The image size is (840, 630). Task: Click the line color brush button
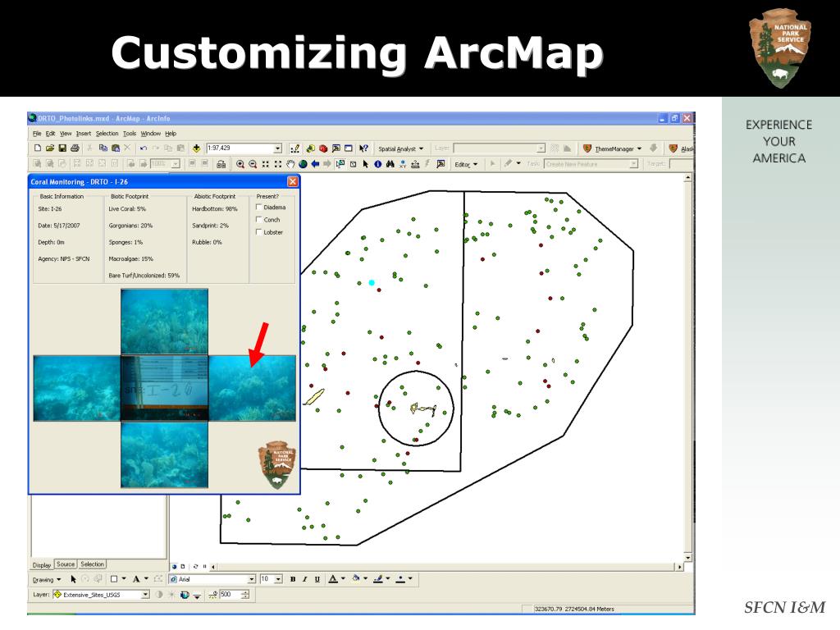click(378, 578)
